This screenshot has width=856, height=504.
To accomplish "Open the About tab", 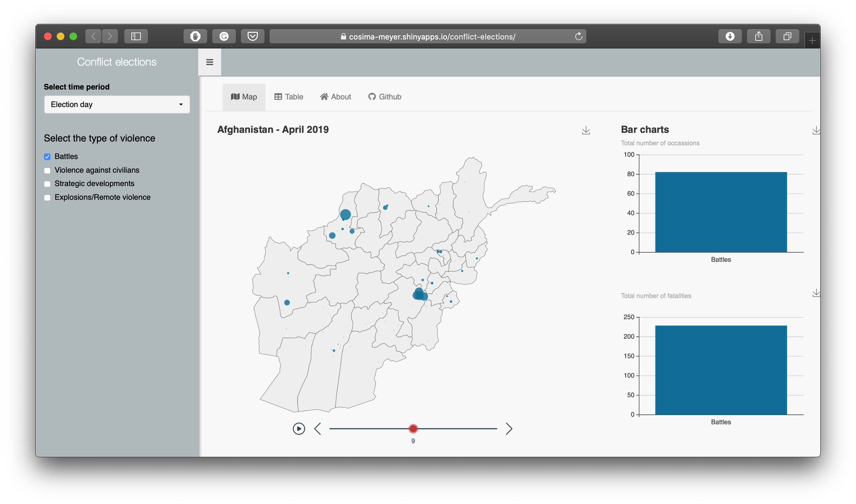I will click(x=336, y=97).
